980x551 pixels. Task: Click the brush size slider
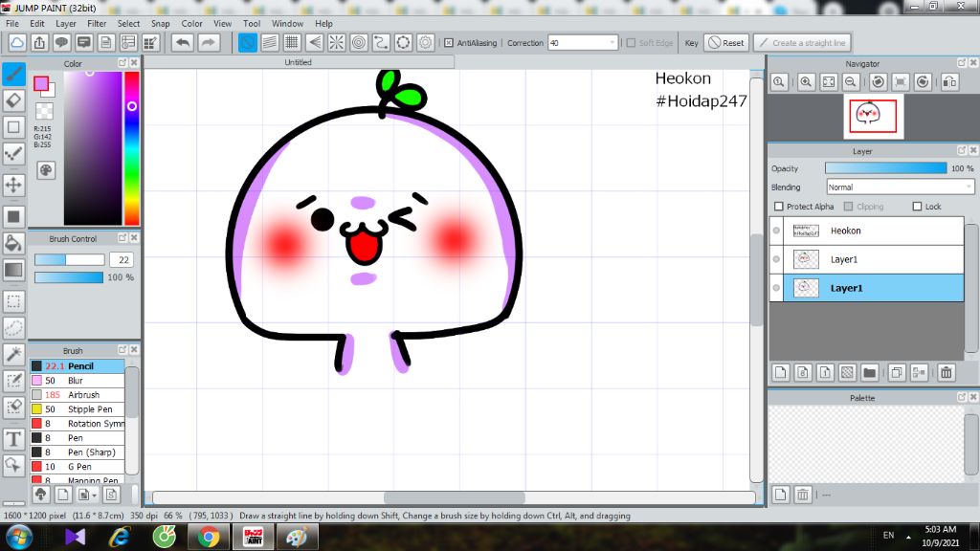(69, 260)
